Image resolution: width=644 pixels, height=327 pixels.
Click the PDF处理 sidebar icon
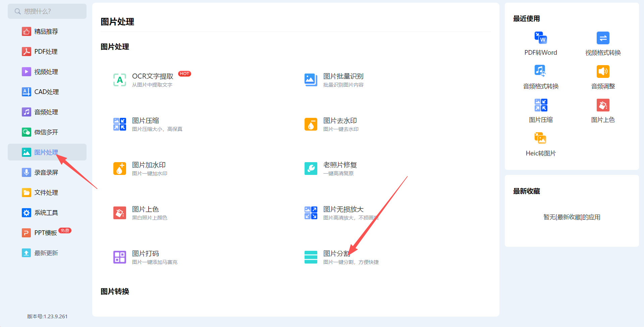[x=26, y=52]
